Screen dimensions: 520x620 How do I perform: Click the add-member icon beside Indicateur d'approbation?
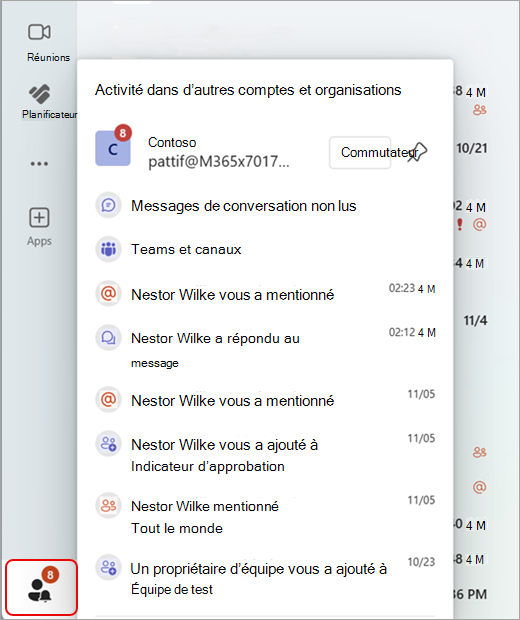pos(108,444)
